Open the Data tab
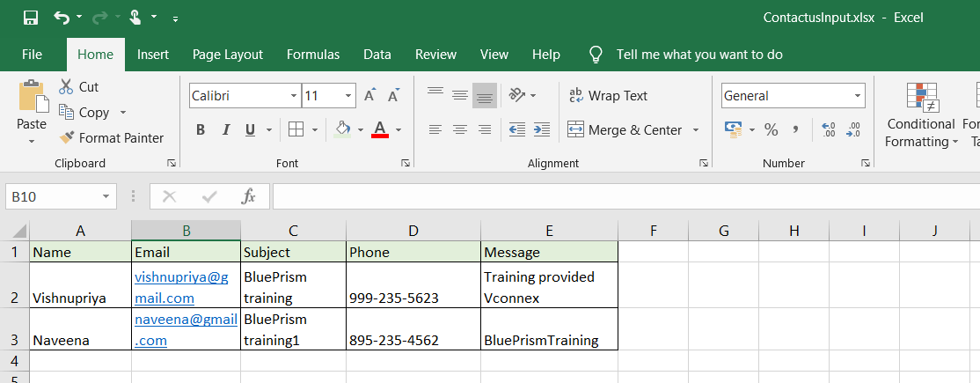The image size is (980, 383). [377, 55]
